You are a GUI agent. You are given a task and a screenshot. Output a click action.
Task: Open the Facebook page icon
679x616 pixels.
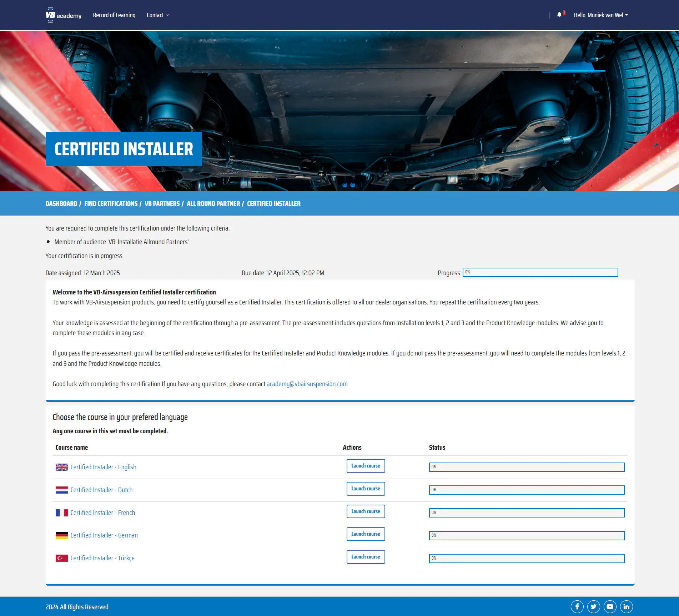click(577, 606)
